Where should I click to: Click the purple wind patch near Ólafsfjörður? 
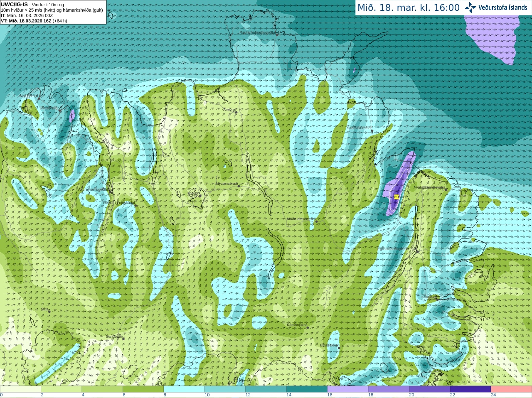click(x=72, y=115)
